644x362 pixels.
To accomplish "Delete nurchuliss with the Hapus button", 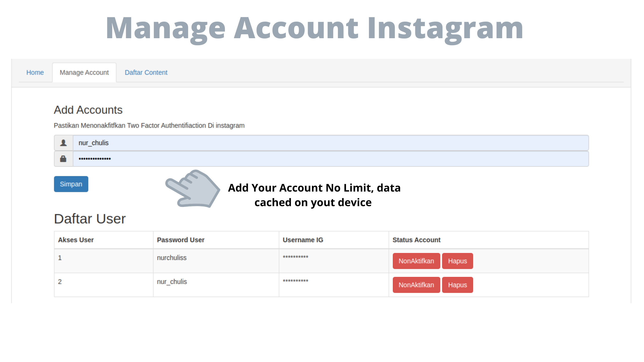I will tap(457, 261).
